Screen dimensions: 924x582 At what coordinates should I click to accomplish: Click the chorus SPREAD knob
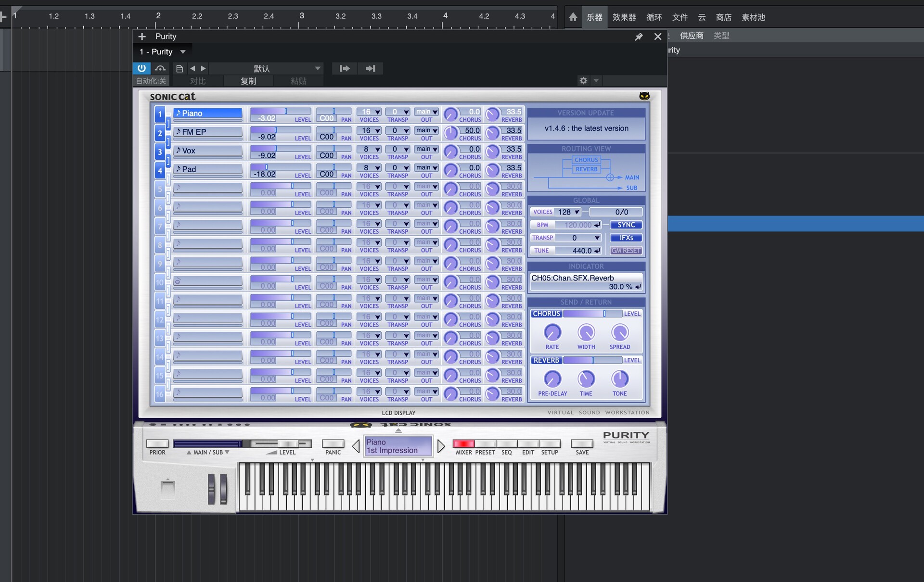(620, 332)
